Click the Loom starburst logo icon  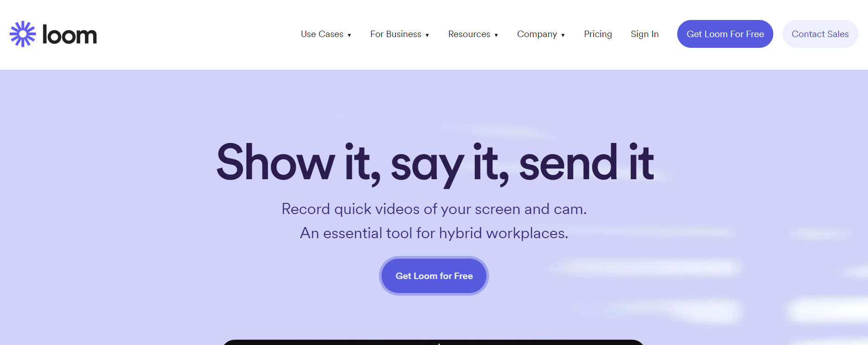23,34
